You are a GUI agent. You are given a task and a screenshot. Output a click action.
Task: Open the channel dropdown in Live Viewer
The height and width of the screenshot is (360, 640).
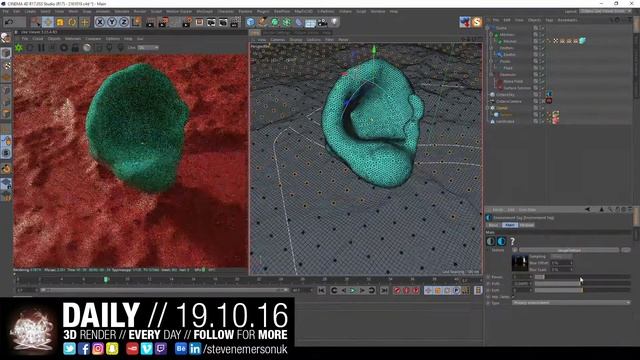coord(148,48)
